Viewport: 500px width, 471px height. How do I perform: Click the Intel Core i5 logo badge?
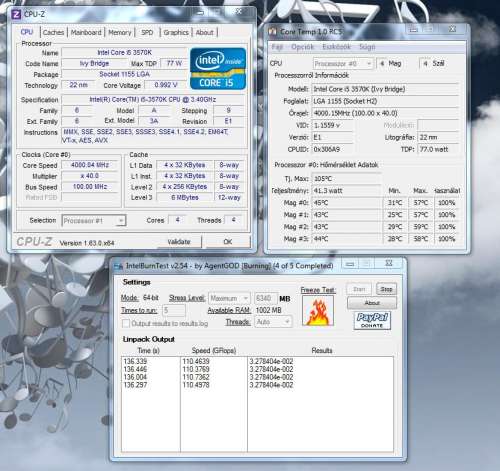[x=218, y=69]
